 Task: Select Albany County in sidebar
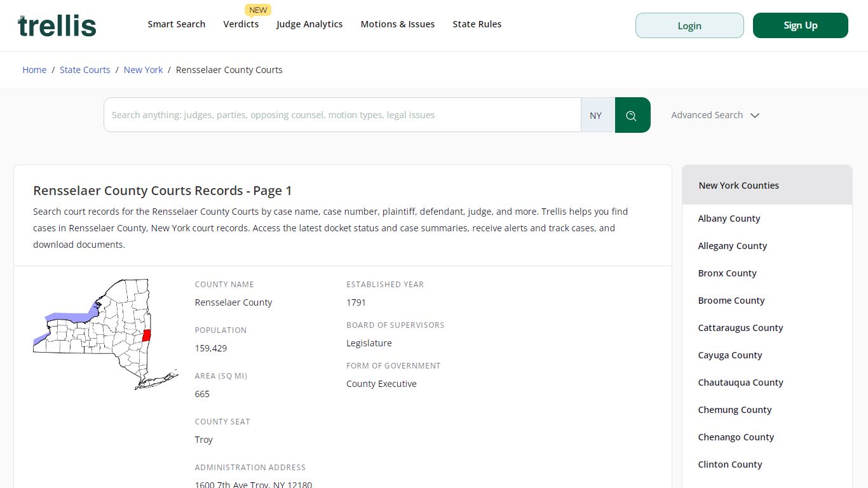pyautogui.click(x=729, y=219)
